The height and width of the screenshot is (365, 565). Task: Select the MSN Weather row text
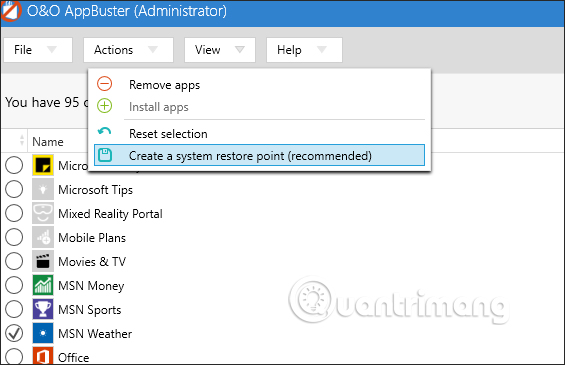95,334
